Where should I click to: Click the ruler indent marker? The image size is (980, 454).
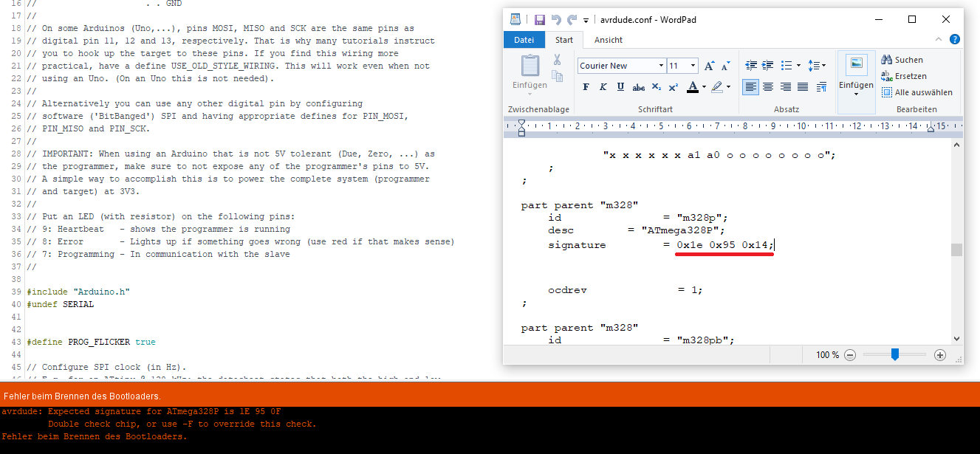[521, 129]
